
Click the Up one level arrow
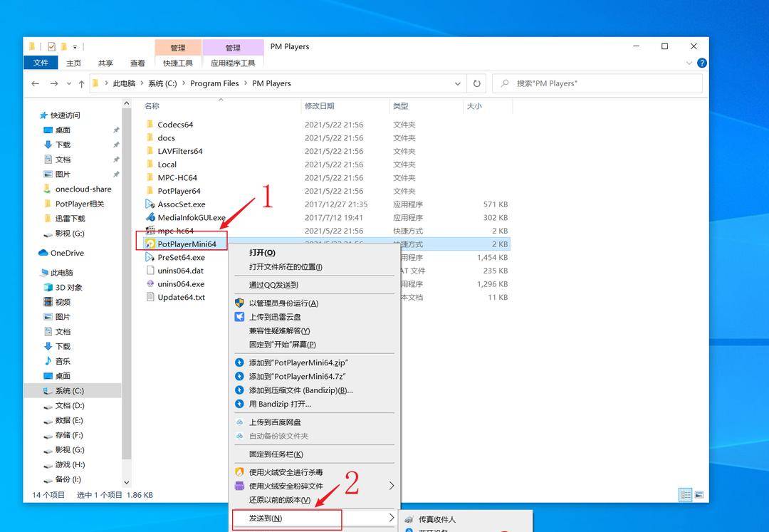(81, 83)
